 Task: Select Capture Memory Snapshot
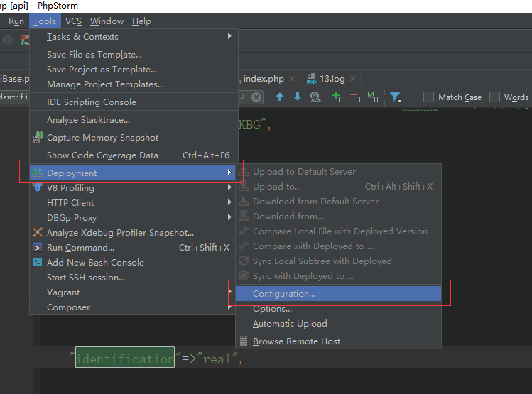click(x=102, y=137)
